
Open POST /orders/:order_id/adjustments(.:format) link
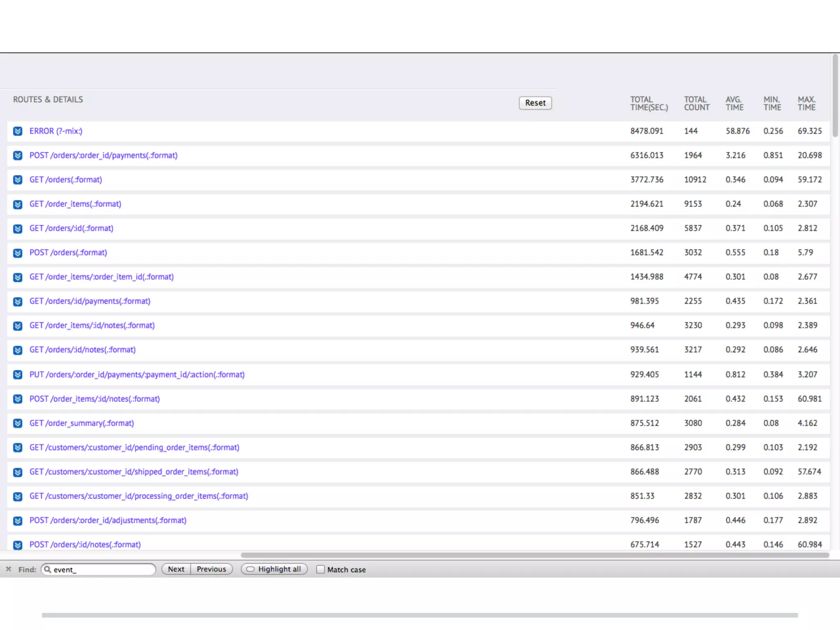[x=108, y=520]
